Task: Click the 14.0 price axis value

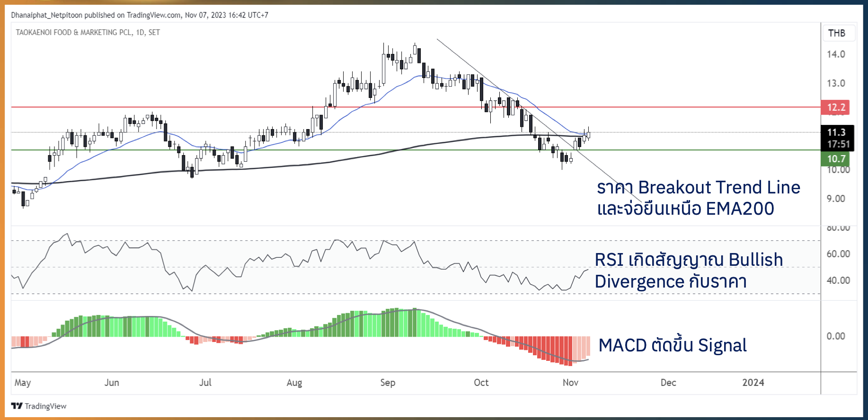Action: point(836,54)
